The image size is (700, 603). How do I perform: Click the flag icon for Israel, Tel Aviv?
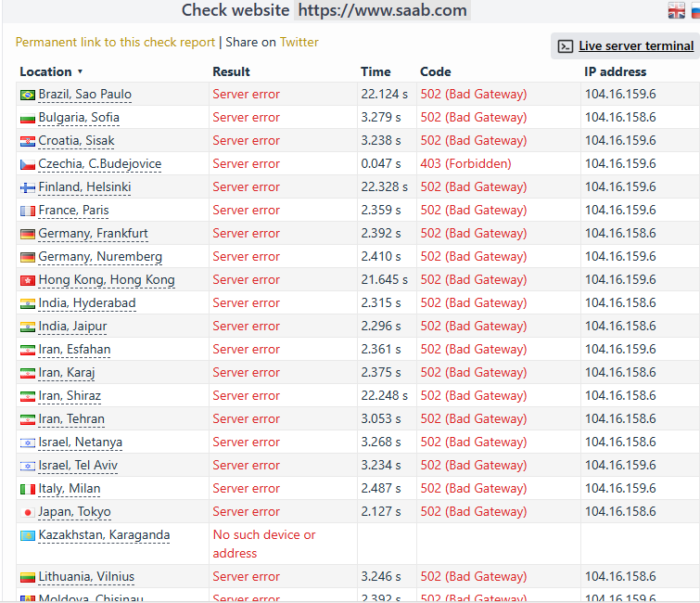click(28, 467)
